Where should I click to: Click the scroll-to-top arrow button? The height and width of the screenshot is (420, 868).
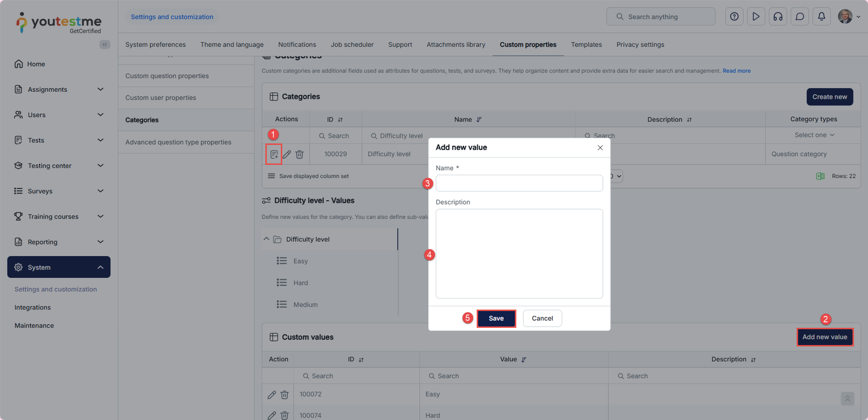847,399
